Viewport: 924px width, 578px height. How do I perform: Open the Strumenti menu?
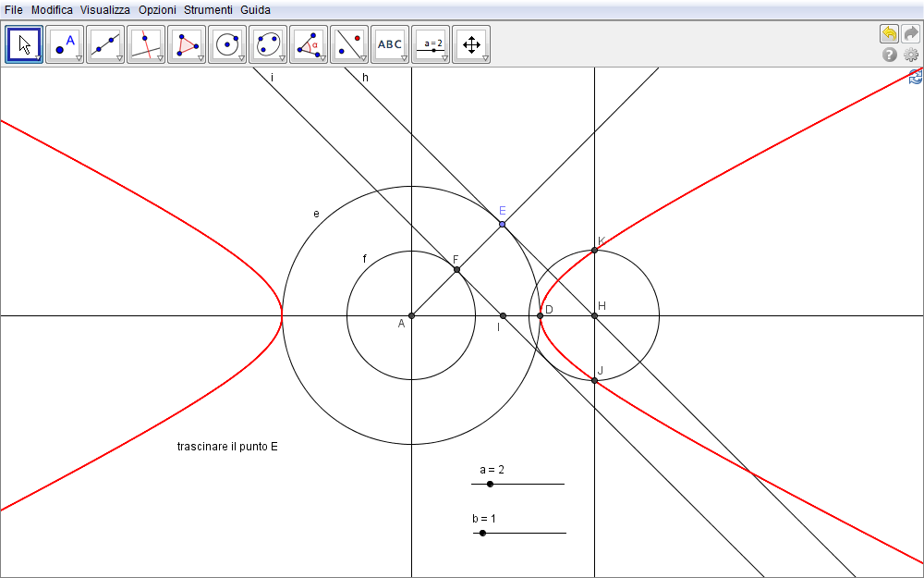[x=208, y=10]
